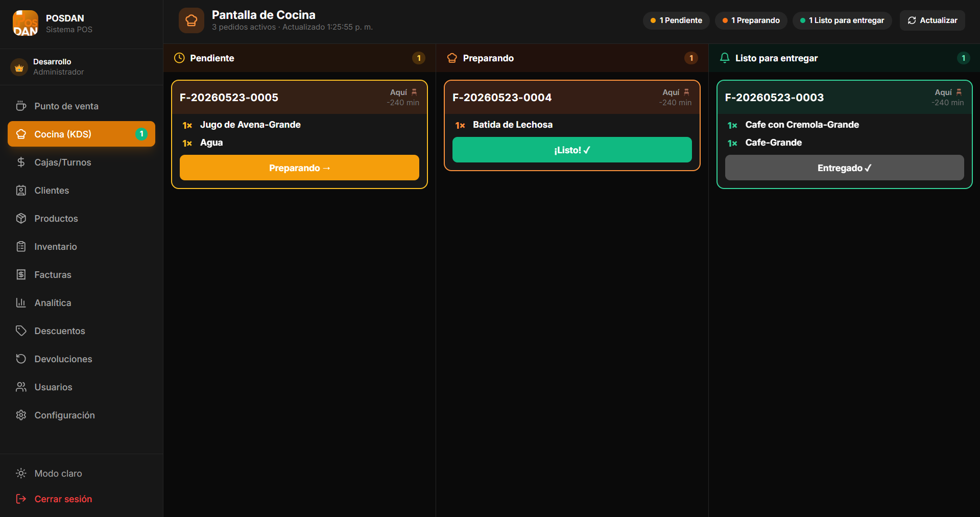Click the refresh icon in Actualizar button
This screenshot has width=980, height=517.
click(x=912, y=20)
